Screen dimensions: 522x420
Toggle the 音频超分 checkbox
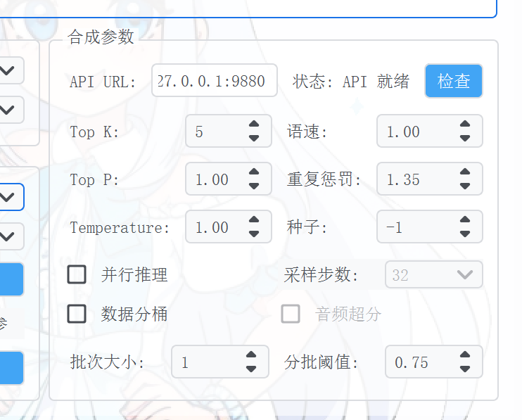[291, 314]
